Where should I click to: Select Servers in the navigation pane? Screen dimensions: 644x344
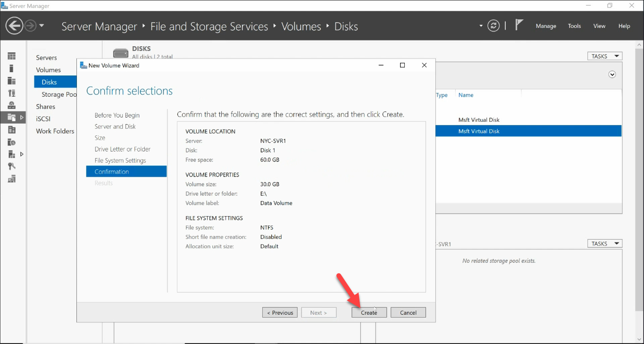tap(46, 58)
